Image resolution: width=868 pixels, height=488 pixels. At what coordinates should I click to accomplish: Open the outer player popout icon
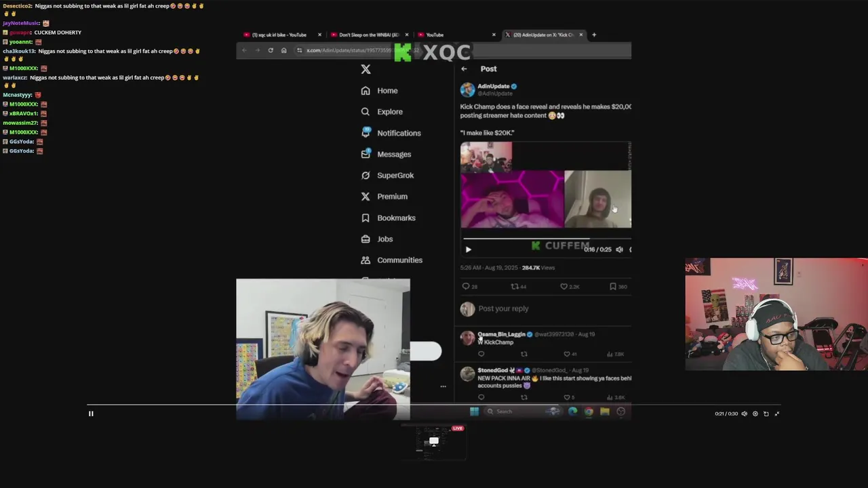[x=766, y=413]
